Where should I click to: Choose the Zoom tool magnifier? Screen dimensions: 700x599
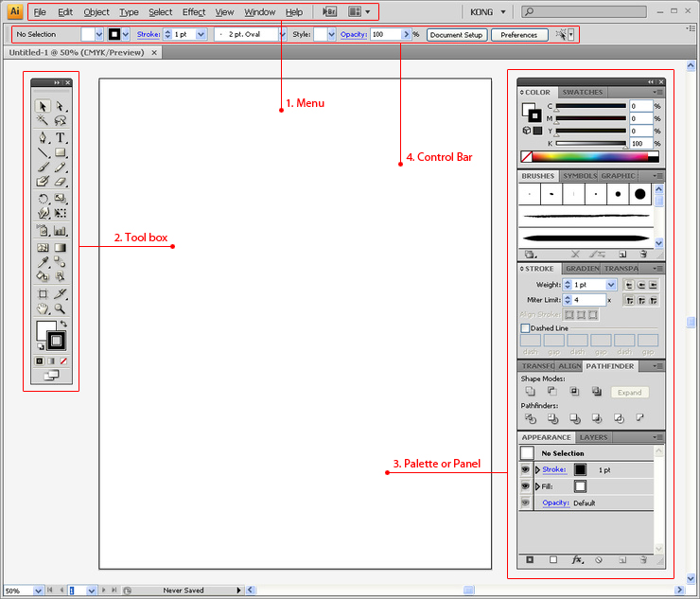pos(61,308)
